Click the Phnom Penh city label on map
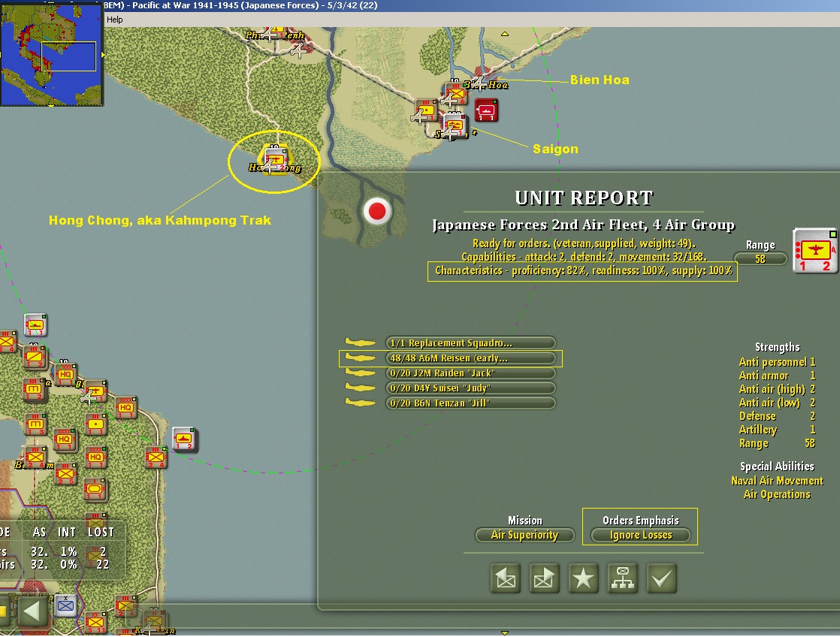 click(275, 35)
